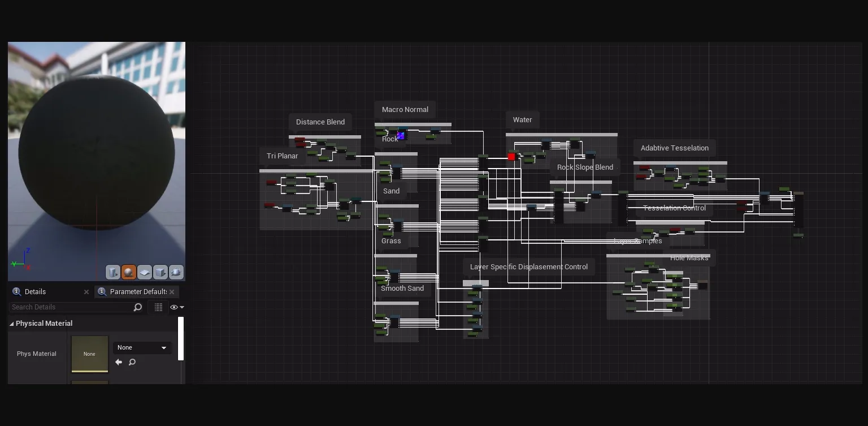The image size is (868, 426).
Task: Click the browse asset magnifier under Phys Material
Action: [132, 362]
